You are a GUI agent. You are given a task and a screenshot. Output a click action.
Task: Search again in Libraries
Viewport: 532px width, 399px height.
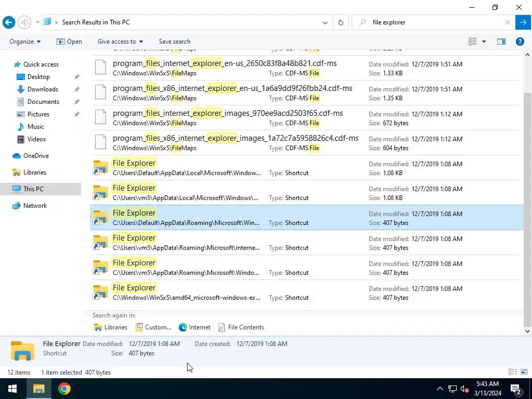[110, 327]
